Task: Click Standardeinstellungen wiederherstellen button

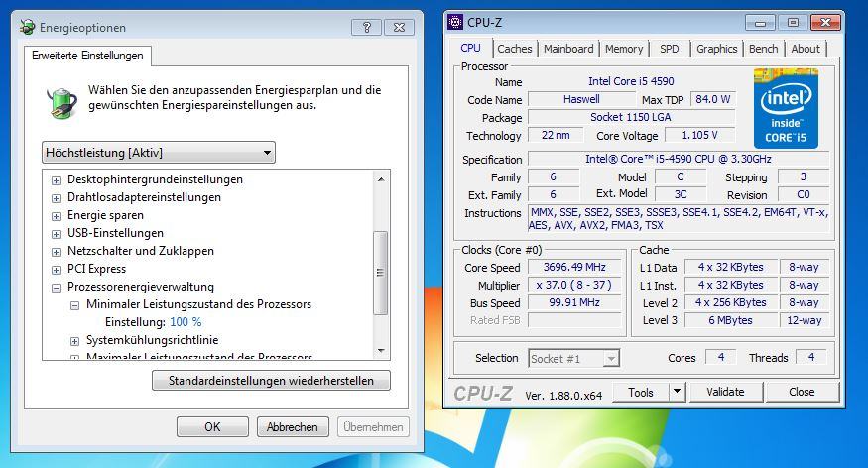Action: (271, 381)
